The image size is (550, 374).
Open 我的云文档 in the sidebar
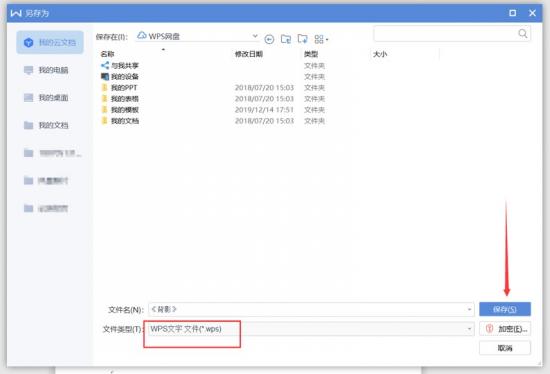(x=50, y=42)
